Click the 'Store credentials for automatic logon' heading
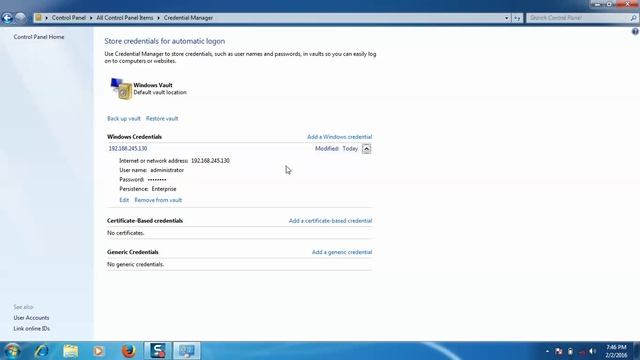This screenshot has height=360, width=640. (x=164, y=41)
